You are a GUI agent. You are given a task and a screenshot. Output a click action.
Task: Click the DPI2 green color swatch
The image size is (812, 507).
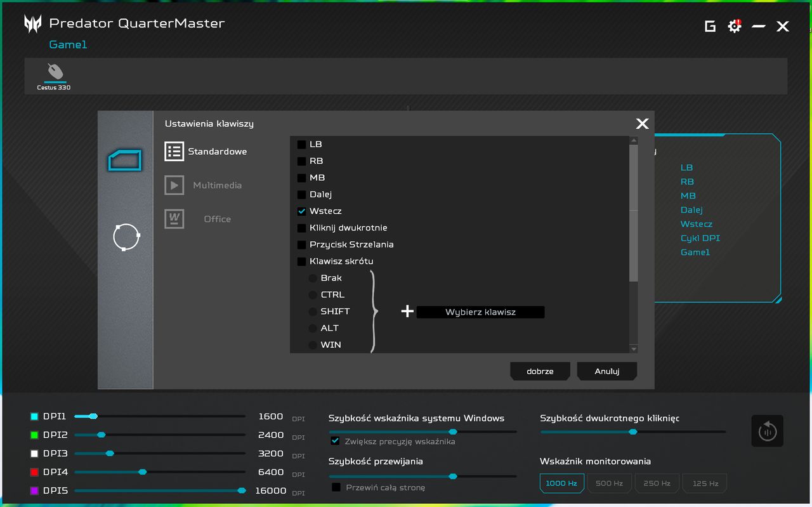(34, 435)
